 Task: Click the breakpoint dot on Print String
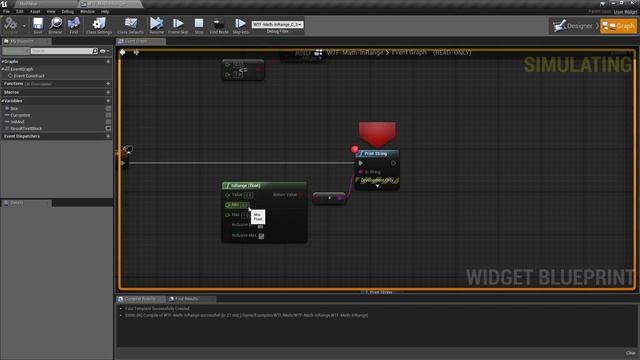pos(355,149)
